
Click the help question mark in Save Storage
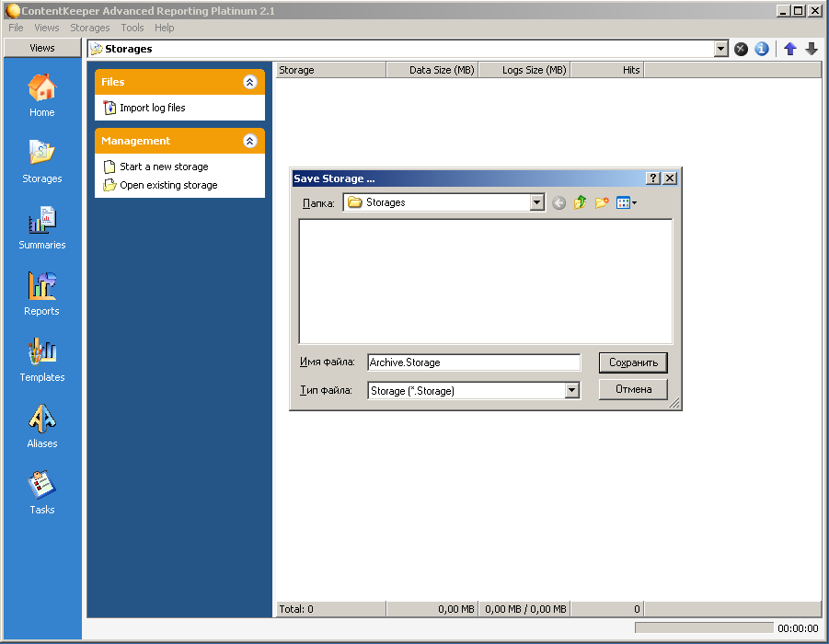tap(653, 178)
